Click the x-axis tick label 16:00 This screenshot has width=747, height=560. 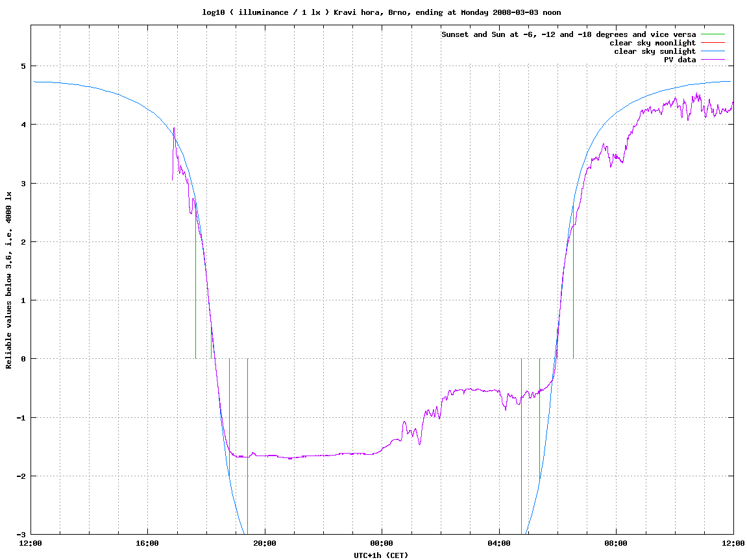[148, 543]
